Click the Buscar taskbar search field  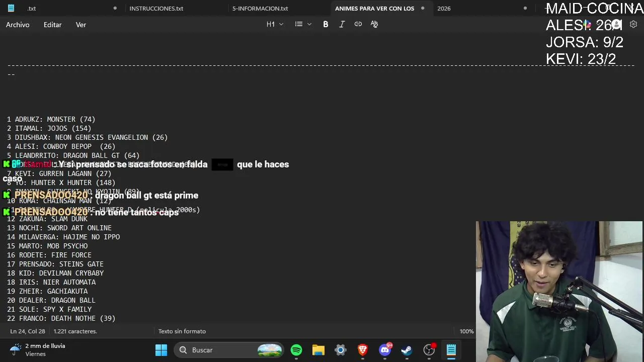tap(229, 350)
